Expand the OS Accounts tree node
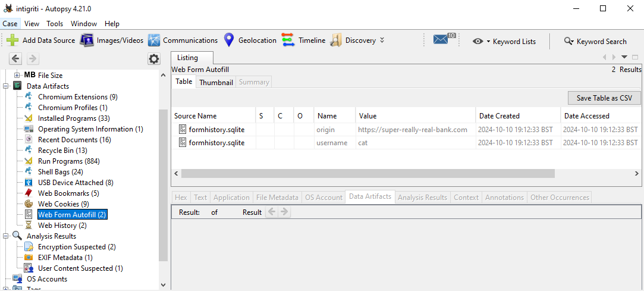Viewport: 644px width, 291px height. (x=6, y=279)
